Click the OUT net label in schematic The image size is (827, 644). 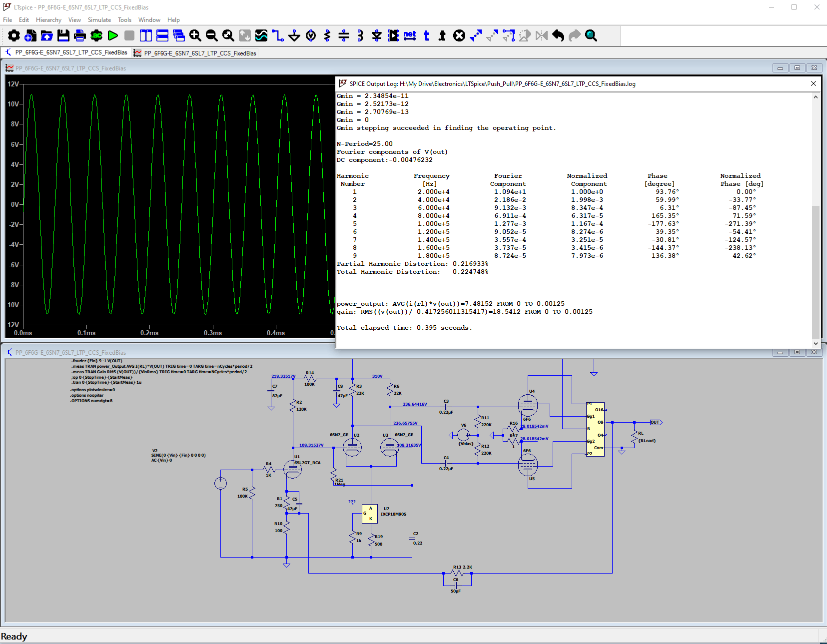click(x=656, y=423)
